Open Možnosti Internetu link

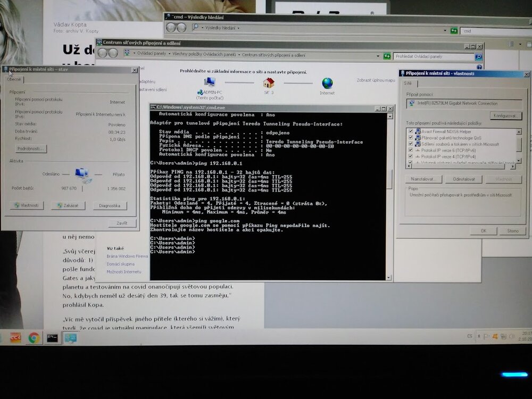(124, 272)
